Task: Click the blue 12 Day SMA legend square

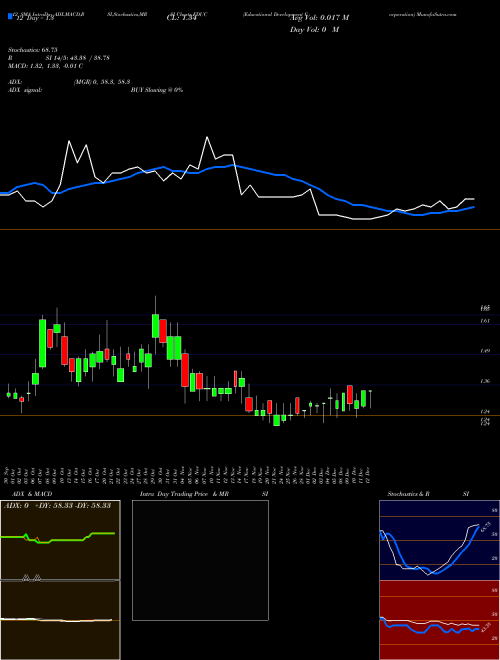Action: 11,17
